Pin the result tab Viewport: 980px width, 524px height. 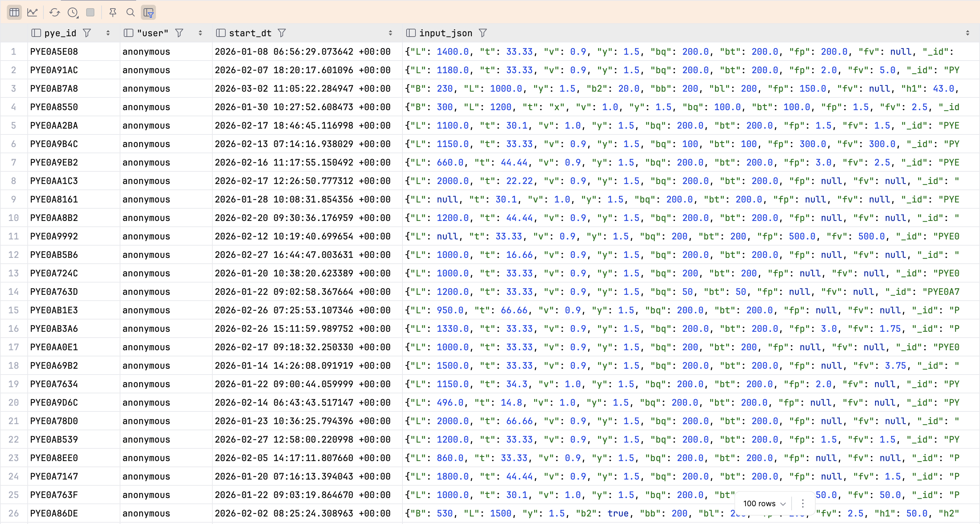(112, 13)
